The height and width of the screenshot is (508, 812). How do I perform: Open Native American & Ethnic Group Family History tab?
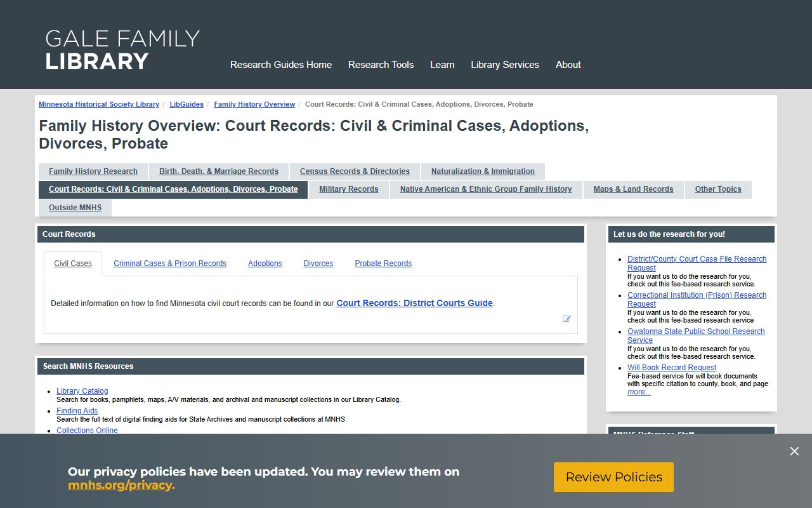pyautogui.click(x=486, y=189)
